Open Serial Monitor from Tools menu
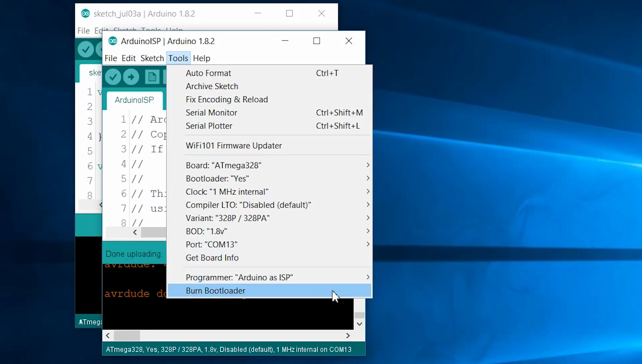642x364 pixels. (x=211, y=113)
